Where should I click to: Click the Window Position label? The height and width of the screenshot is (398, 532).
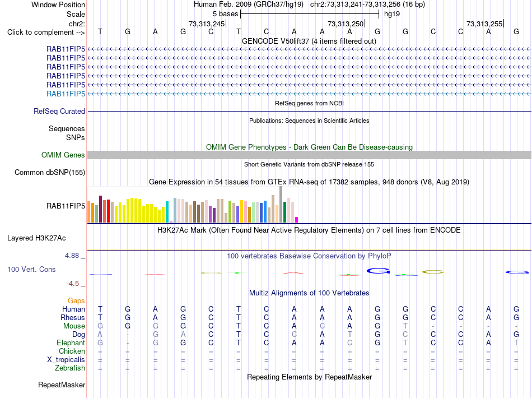coord(58,4)
